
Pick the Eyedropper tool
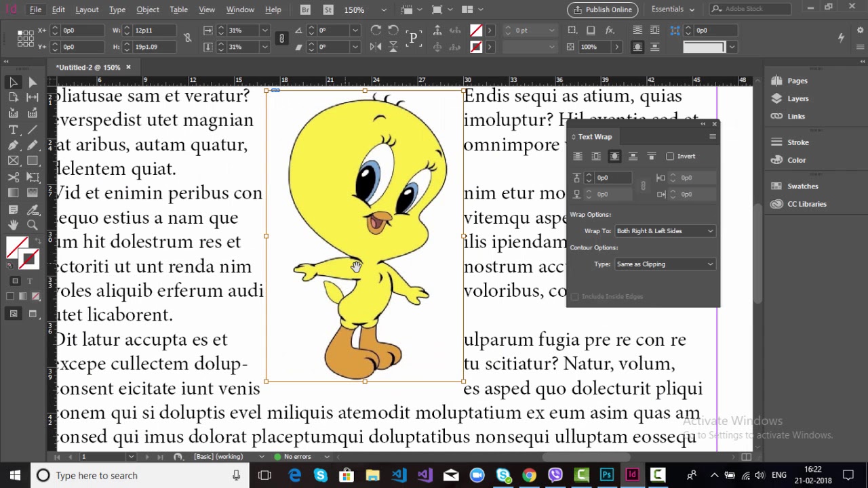coord(33,209)
